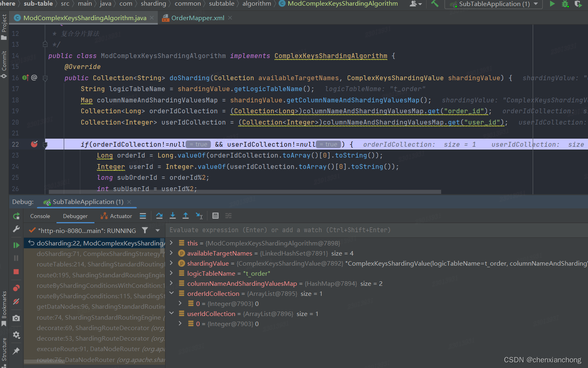Viewport: 588px width, 368px height.
Task: Expand the columnNameAndShardingValuesMap variable
Action: click(171, 283)
